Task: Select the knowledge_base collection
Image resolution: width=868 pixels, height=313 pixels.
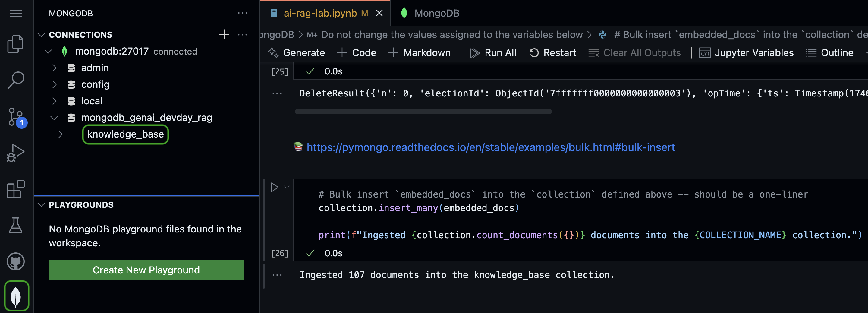Action: click(125, 134)
